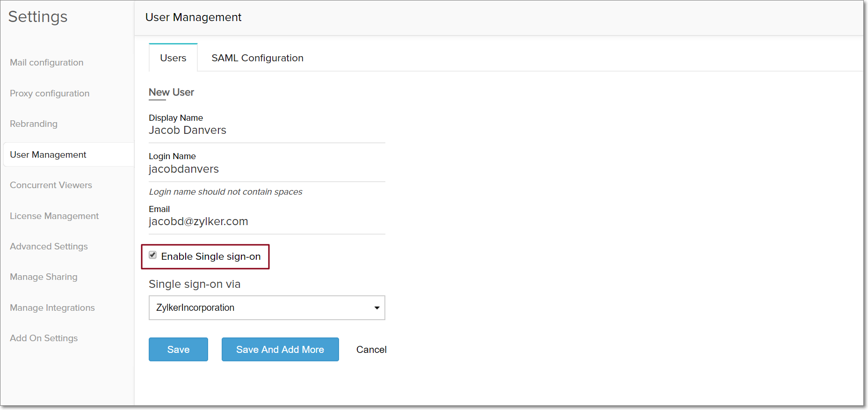This screenshot has width=868, height=410.
Task: Open Mail configuration settings
Action: 47,63
